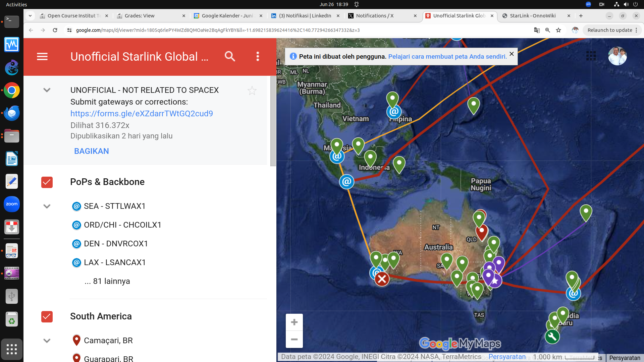Open the three-dot options menu in header
The width and height of the screenshot is (644, 362).
coord(258,56)
